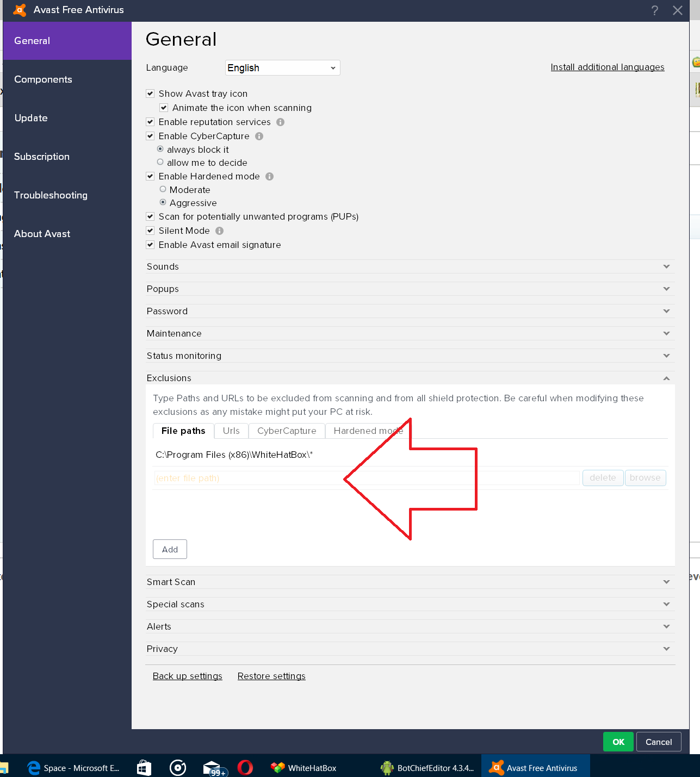Open the Components sidebar section
This screenshot has width=700, height=777.
[x=43, y=79]
